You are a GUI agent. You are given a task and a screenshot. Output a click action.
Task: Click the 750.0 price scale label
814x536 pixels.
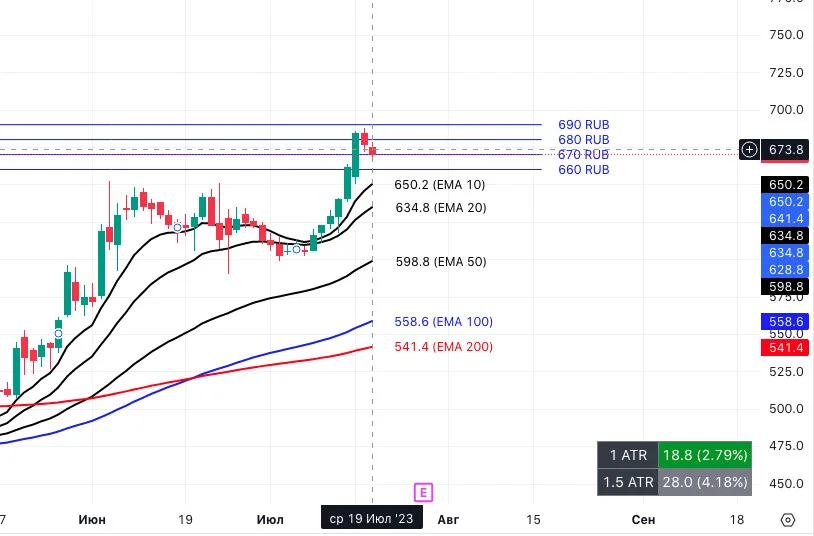pyautogui.click(x=786, y=35)
